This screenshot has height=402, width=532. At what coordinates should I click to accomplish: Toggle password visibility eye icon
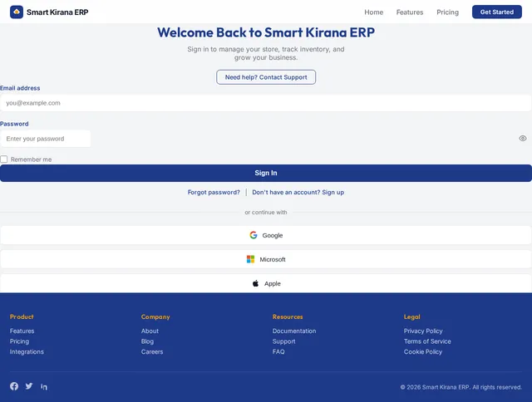523,139
